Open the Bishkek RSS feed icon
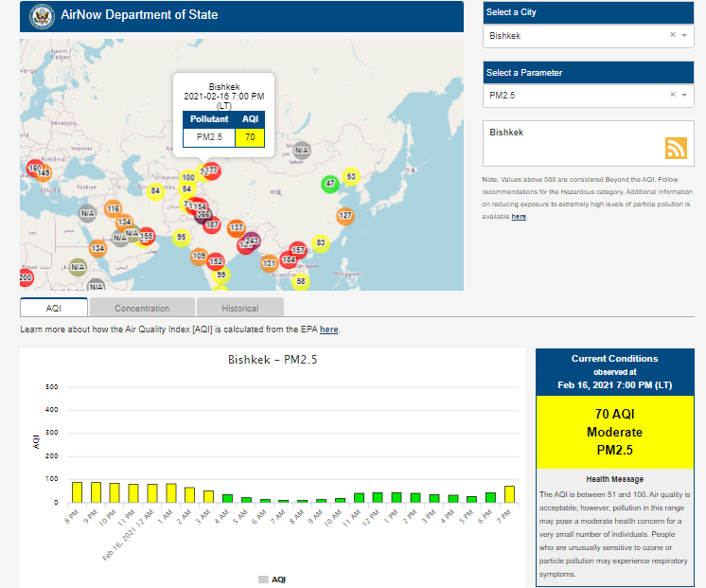The width and height of the screenshot is (706, 588). 676,149
